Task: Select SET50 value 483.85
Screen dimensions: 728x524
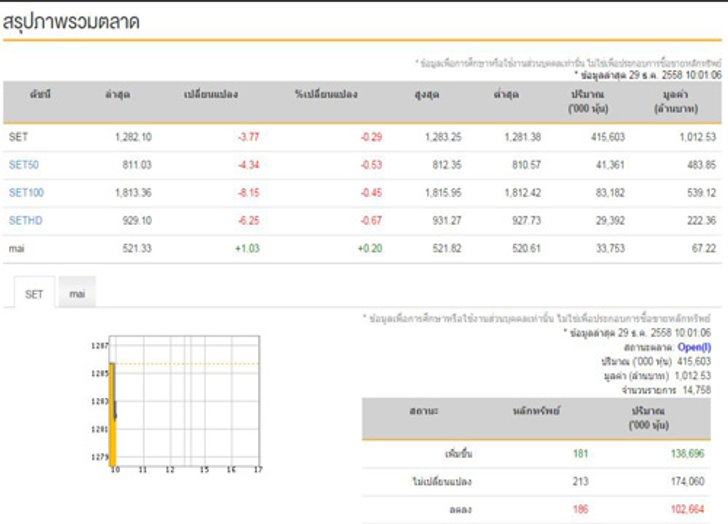Action: [702, 165]
